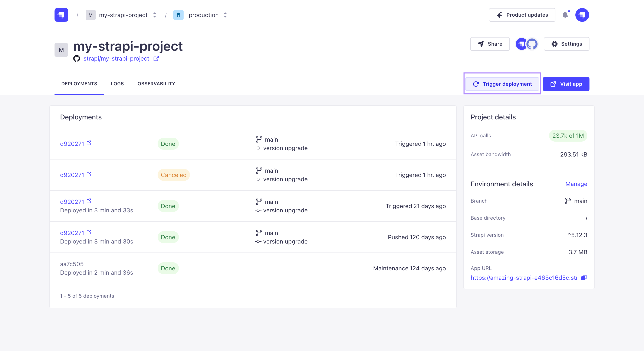This screenshot has height=351, width=644.
Task: Click the '1 - 5 of 5 deployments' count
Action: 87,296
